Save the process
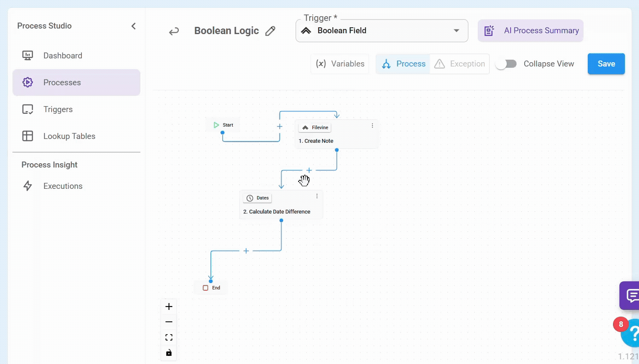This screenshot has width=639, height=364. pyautogui.click(x=606, y=64)
